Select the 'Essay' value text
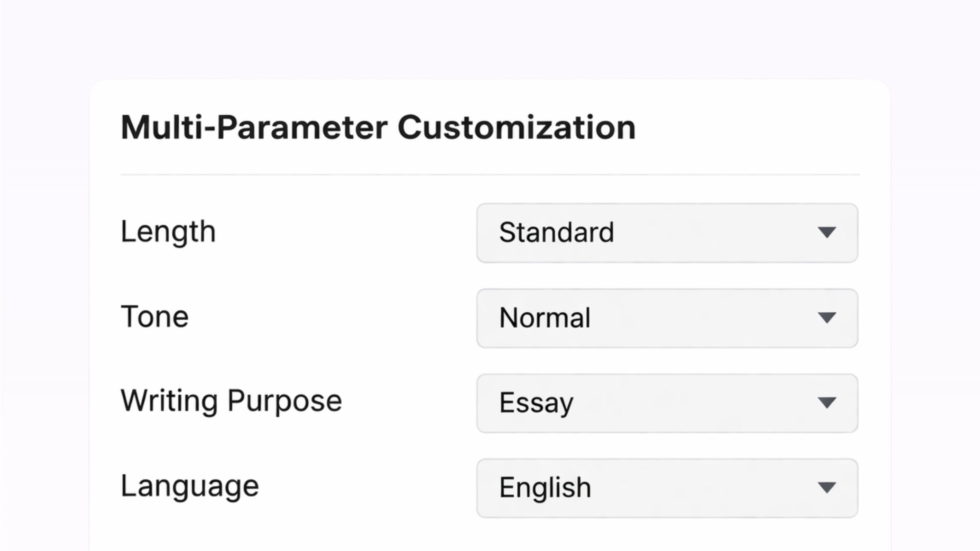Image resolution: width=980 pixels, height=551 pixels. (x=536, y=403)
